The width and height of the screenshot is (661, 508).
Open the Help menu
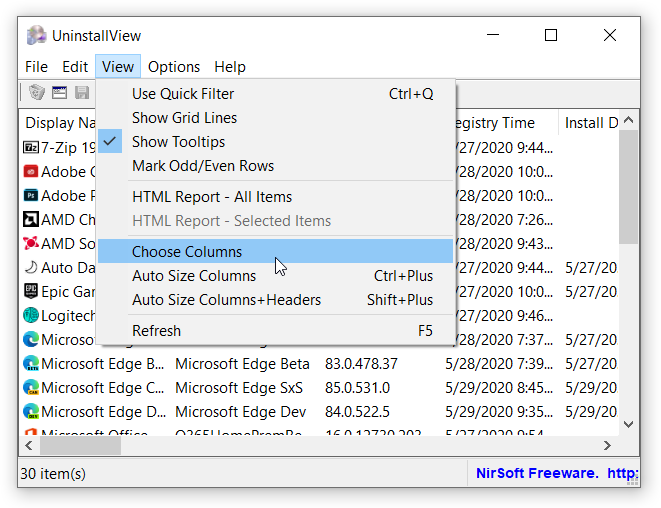pos(230,67)
